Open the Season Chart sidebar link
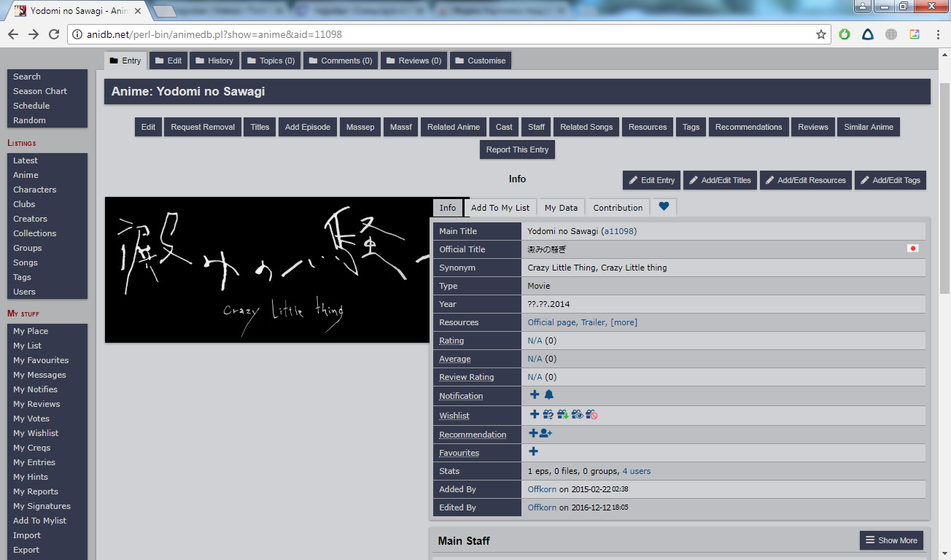 [40, 91]
